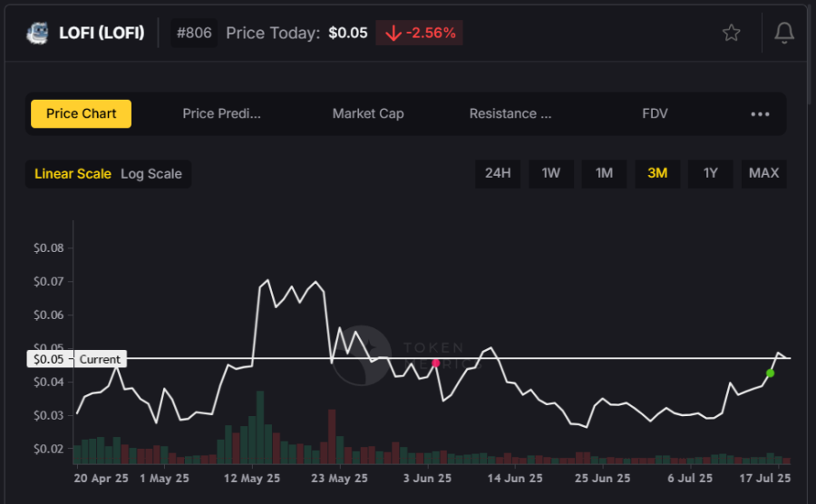Click the red down-arrow price change badge
The height and width of the screenshot is (504, 816).
pyautogui.click(x=420, y=34)
